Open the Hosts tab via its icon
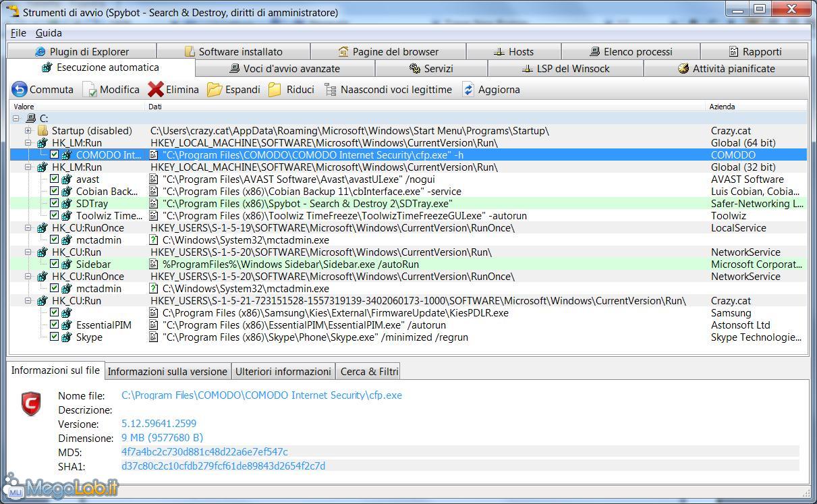Viewport: 817px width, 504px height. 499,51
